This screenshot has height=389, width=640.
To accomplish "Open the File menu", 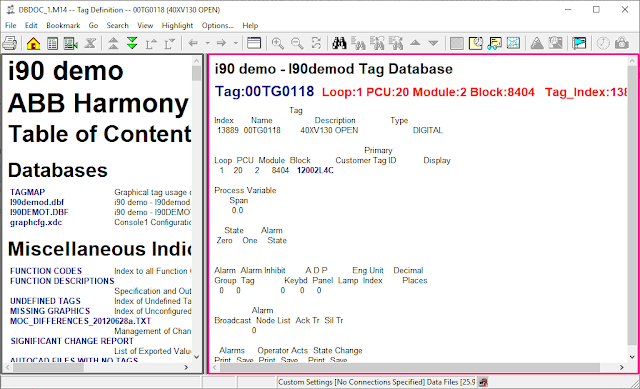I will click(11, 25).
